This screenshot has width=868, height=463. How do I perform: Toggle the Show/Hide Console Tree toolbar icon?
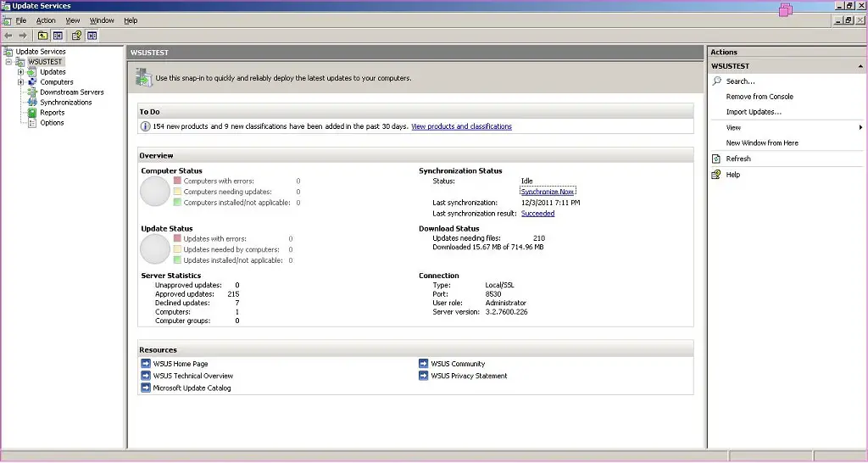[x=58, y=36]
